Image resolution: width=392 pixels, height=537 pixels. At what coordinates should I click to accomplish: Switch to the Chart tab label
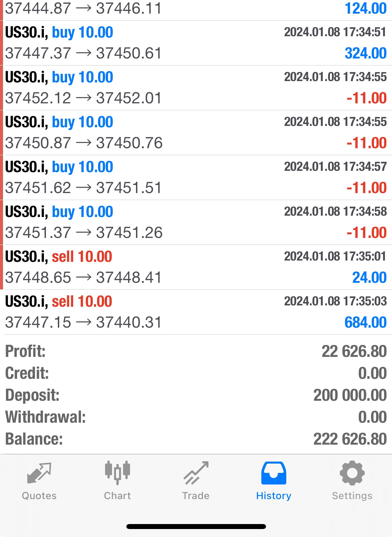pyautogui.click(x=117, y=496)
